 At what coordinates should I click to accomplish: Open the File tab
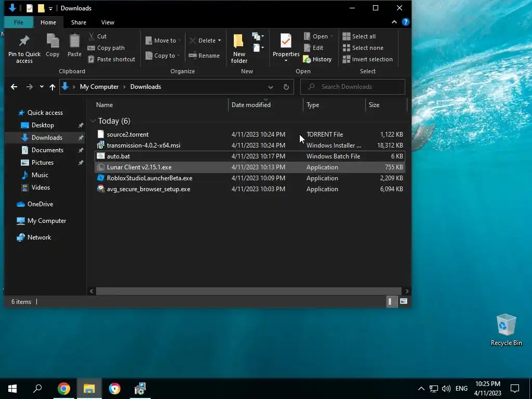coord(19,22)
